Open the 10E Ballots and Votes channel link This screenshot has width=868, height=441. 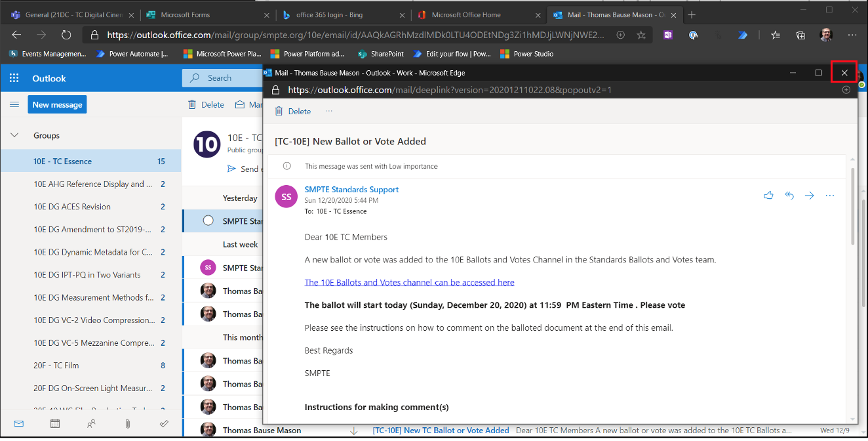pos(409,282)
